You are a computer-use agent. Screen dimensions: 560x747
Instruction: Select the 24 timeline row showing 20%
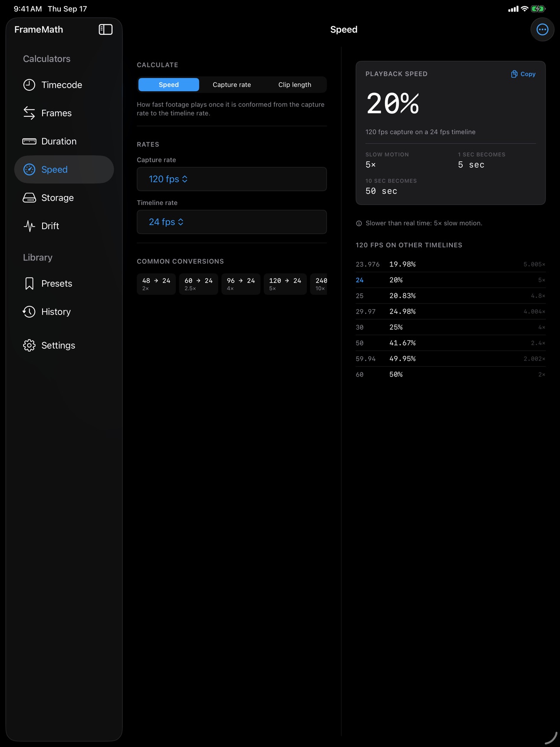(451, 280)
